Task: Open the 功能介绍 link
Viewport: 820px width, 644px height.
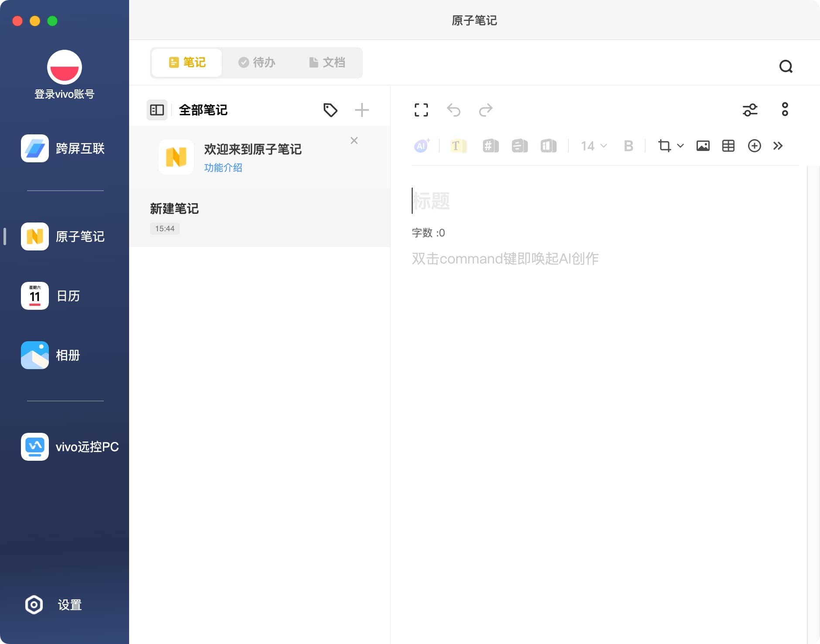Action: coord(223,168)
